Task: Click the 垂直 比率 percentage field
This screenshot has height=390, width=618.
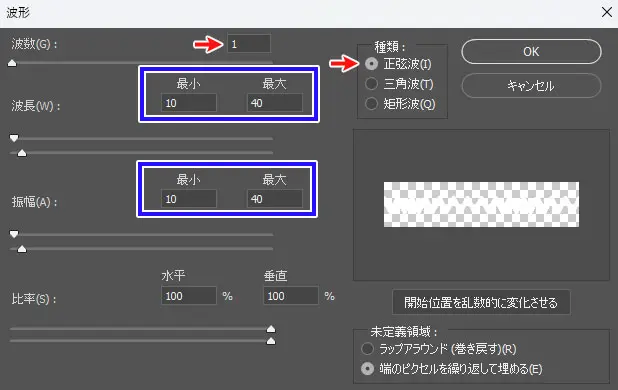Action: click(x=291, y=296)
